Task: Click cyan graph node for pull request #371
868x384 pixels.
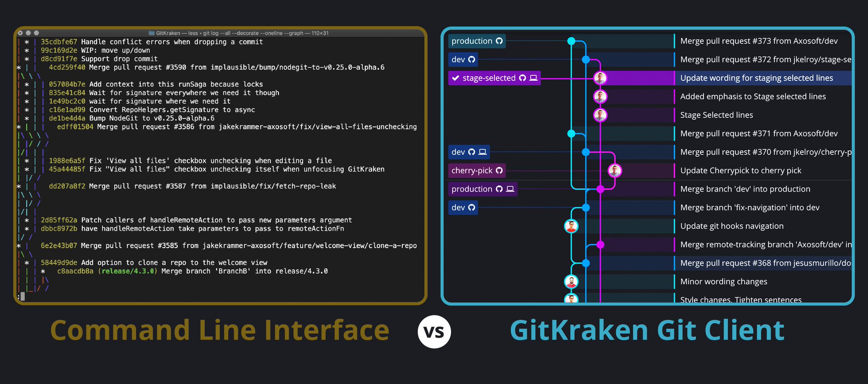Action: click(x=571, y=134)
